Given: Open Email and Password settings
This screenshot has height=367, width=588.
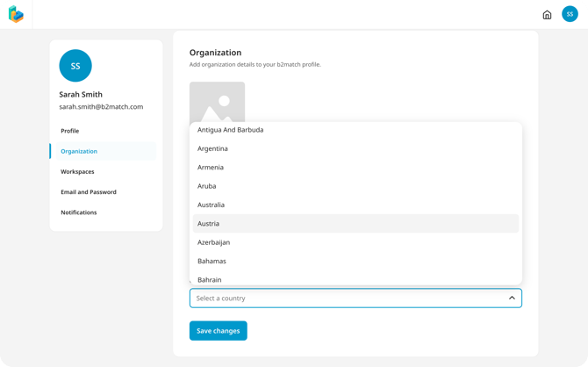Looking at the screenshot, I should point(88,192).
